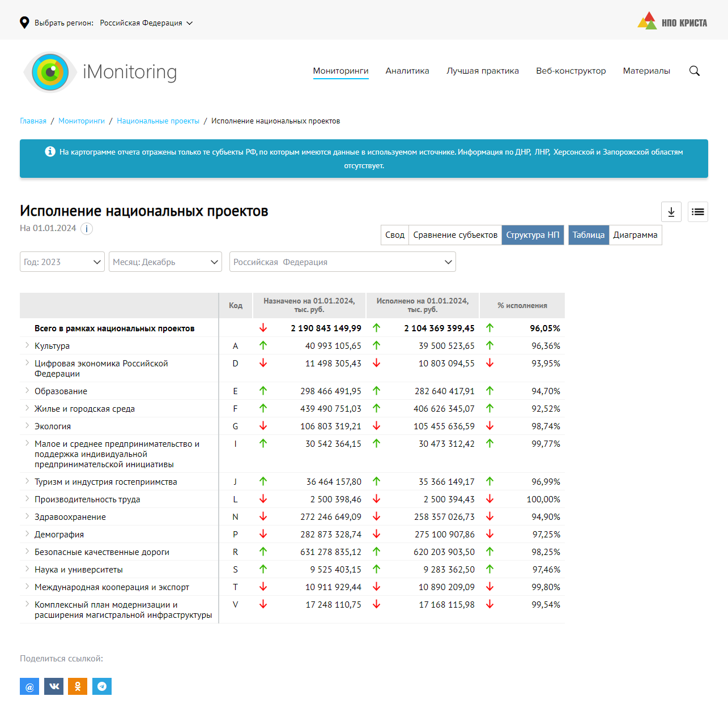Viewport: 728px width, 709px height.
Task: Click the iMonitoring eye logo
Action: (50, 72)
